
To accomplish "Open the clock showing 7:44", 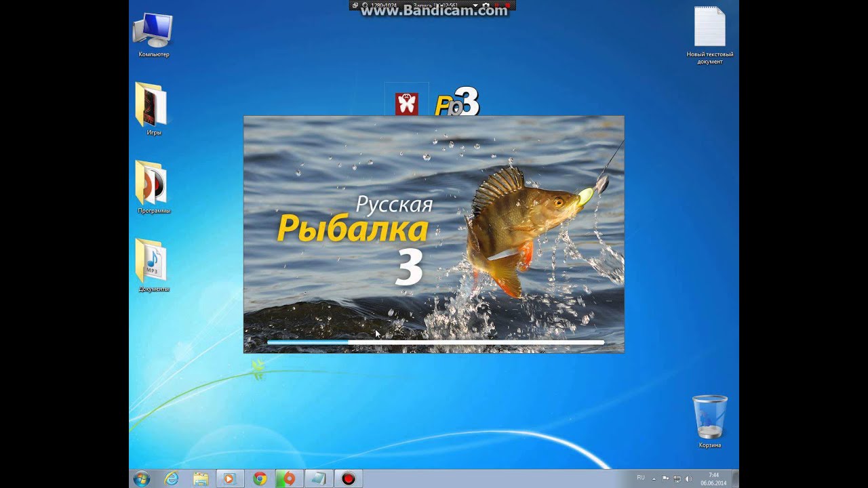I will coord(713,479).
